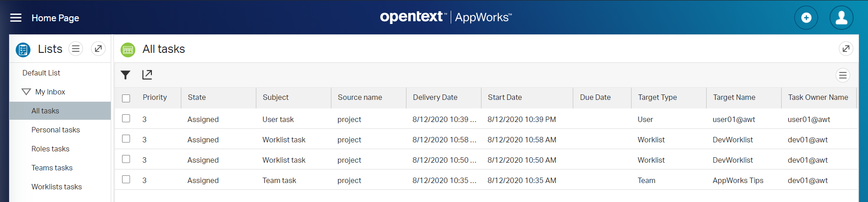Switch to Worklists tasks list
The image size is (868, 202).
pos(57,187)
